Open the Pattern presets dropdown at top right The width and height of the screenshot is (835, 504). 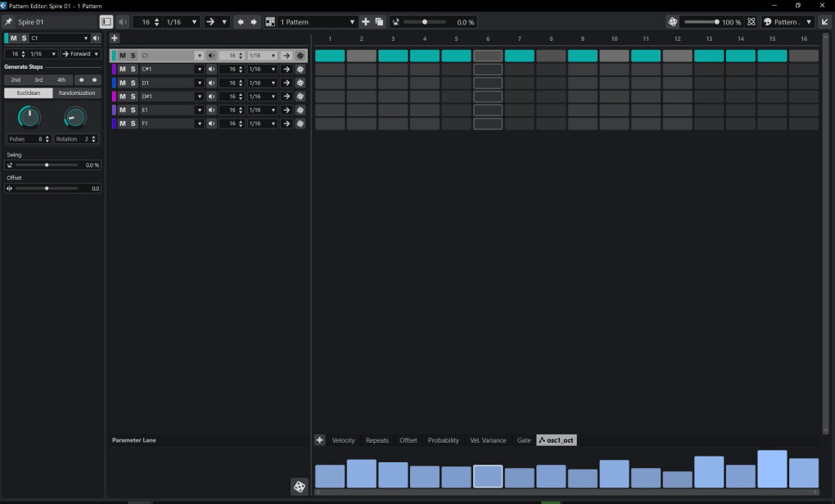pos(788,22)
